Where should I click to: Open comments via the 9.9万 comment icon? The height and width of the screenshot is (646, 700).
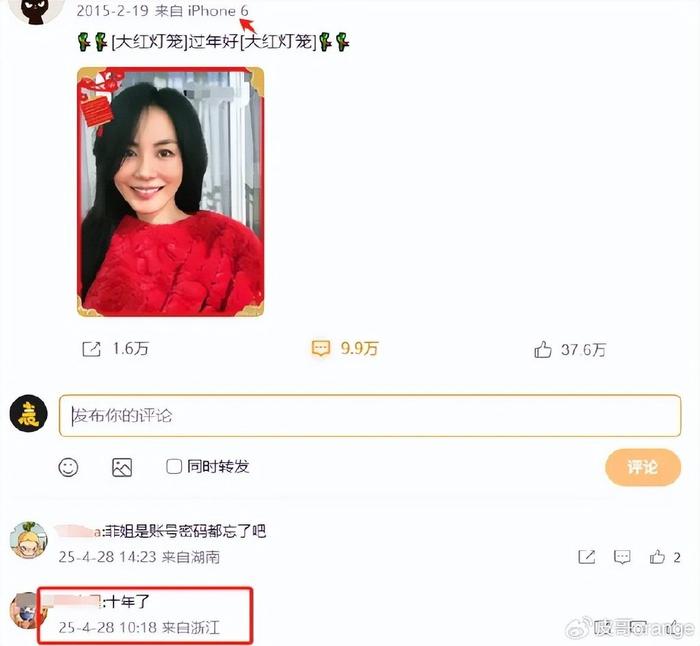tap(321, 348)
